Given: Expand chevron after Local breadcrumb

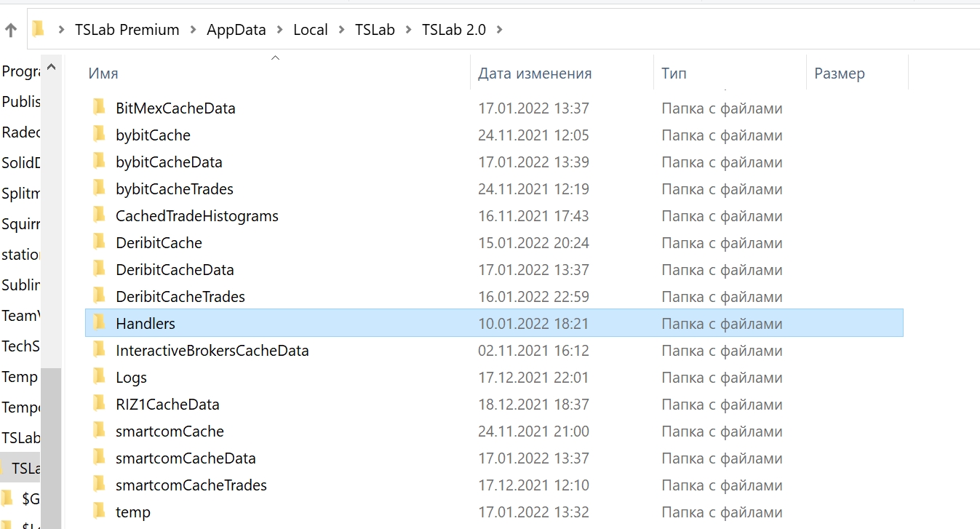Looking at the screenshot, I should coord(341,30).
